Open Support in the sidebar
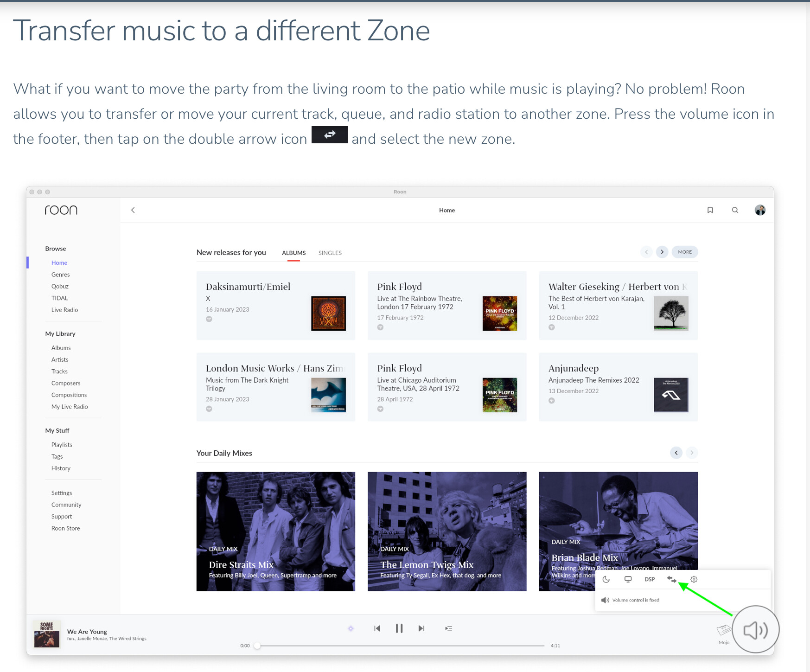Viewport: 810px width, 672px height. (x=62, y=517)
